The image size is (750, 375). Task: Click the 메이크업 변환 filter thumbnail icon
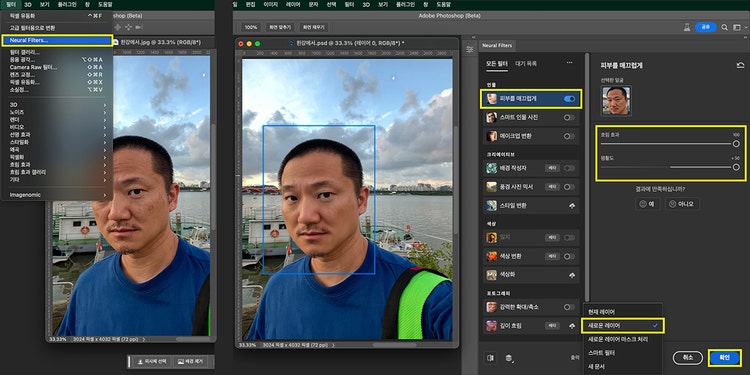pyautogui.click(x=491, y=136)
